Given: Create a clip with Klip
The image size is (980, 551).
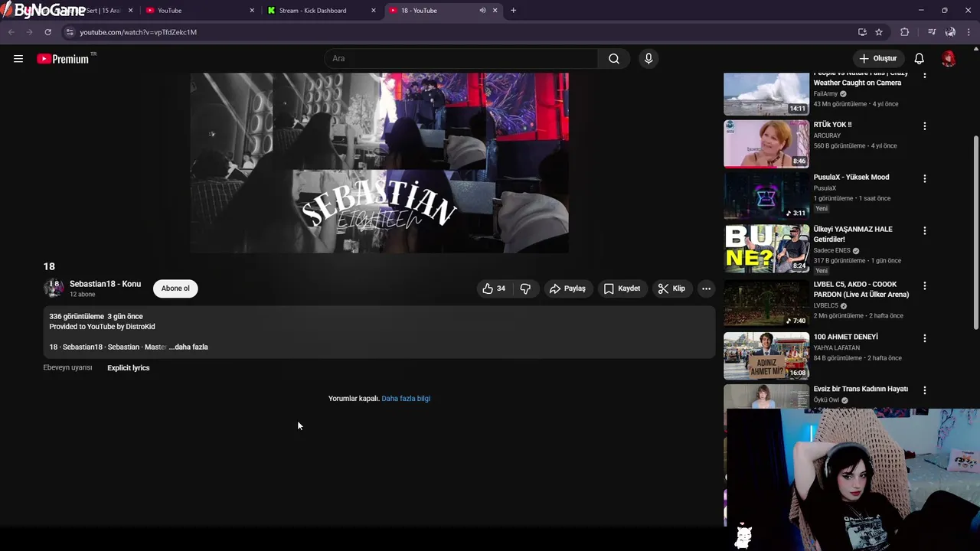Looking at the screenshot, I should tap(671, 289).
